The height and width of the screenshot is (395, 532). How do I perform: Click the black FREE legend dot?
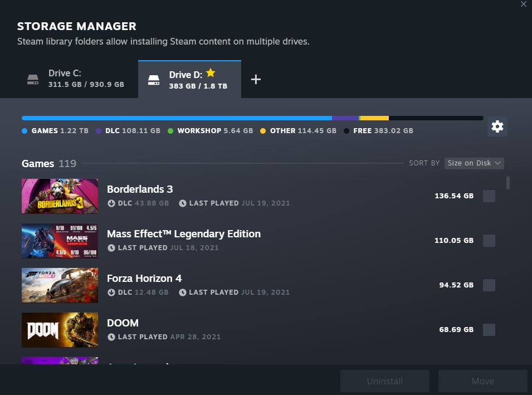(x=346, y=131)
